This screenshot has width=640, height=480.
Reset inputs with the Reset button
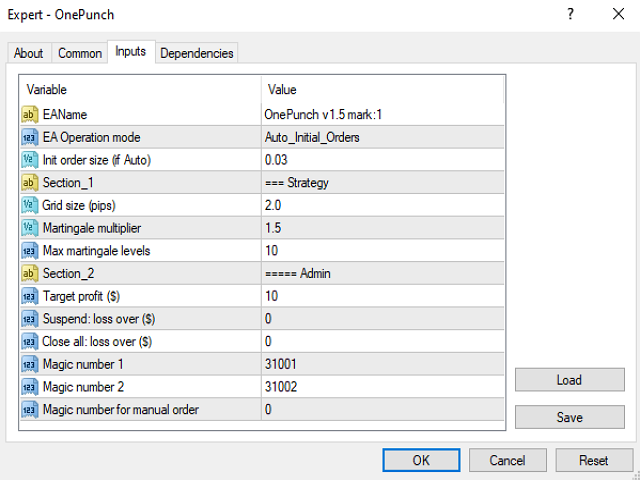coord(594,460)
